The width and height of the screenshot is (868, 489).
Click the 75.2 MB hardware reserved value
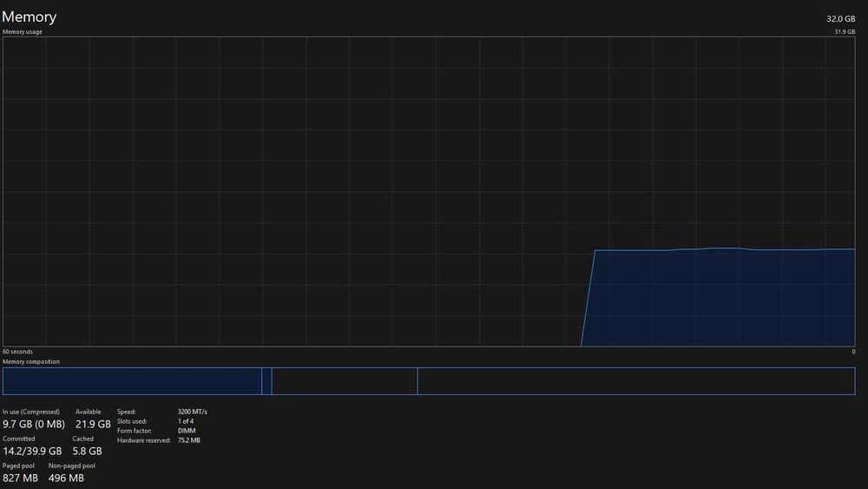[188, 440]
